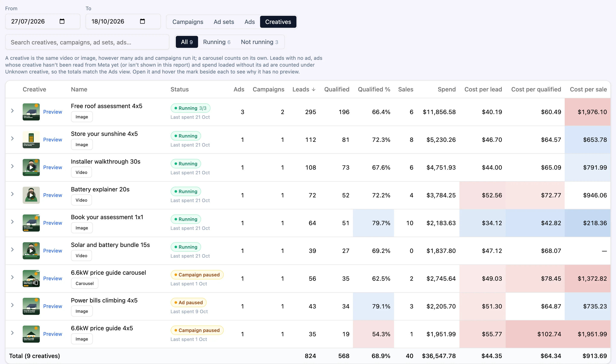This screenshot has width=616, height=364.
Task: Sort by the Sales column header
Action: [406, 89]
